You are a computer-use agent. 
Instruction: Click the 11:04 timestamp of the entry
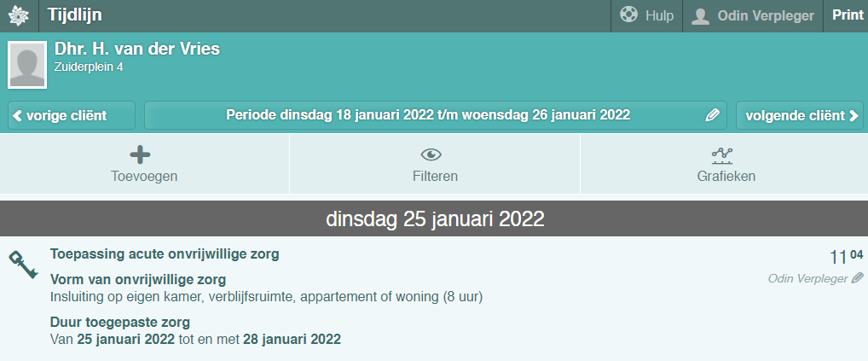point(845,257)
